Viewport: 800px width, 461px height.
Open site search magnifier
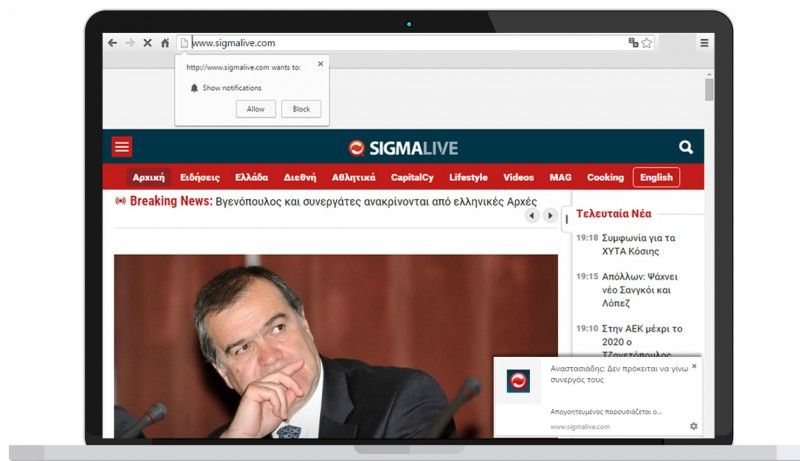point(686,147)
